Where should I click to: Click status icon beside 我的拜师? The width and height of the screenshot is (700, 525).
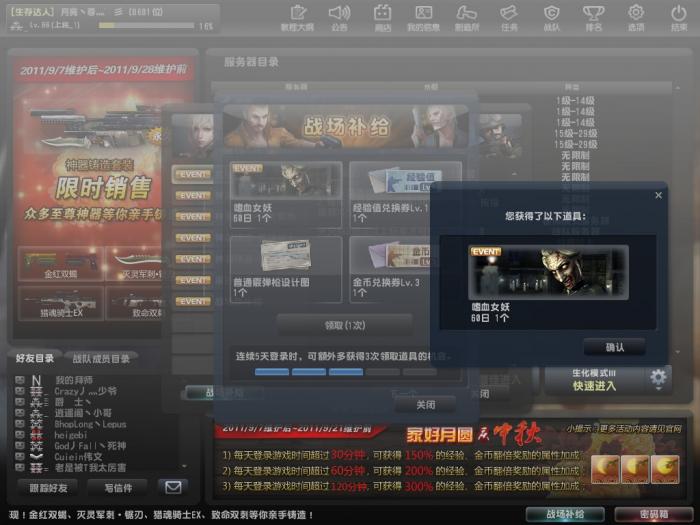click(20, 380)
